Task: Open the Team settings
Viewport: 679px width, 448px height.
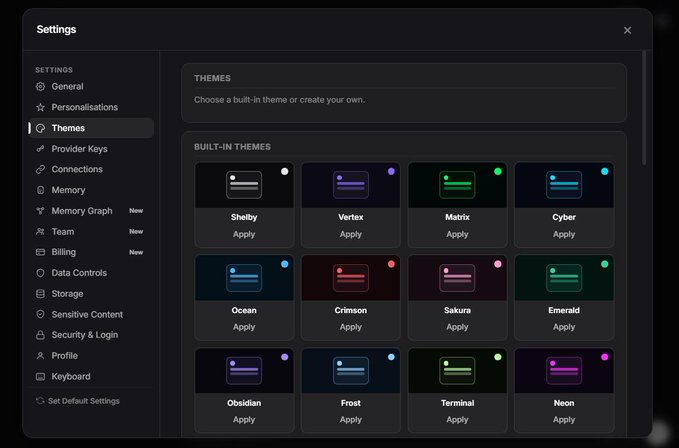Action: [91, 232]
